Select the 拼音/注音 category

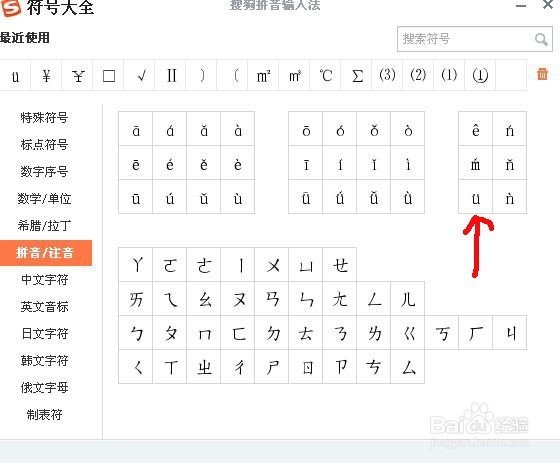(46, 253)
